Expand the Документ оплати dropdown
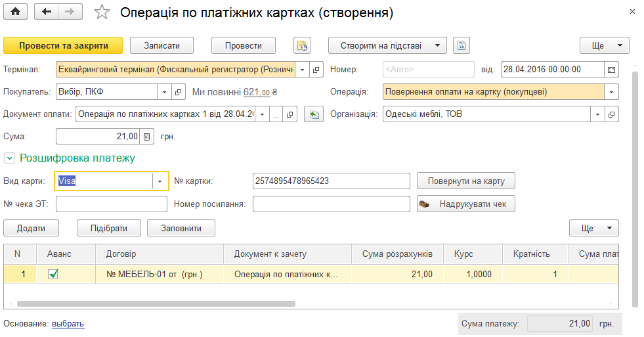This screenshot has width=644, height=337. [x=262, y=114]
